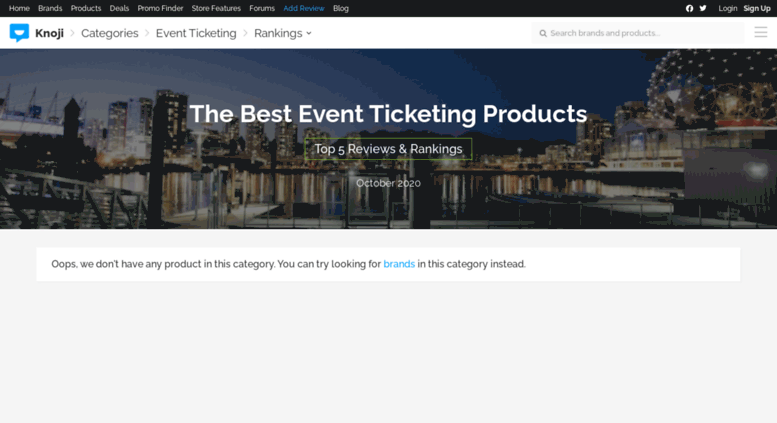This screenshot has width=777, height=423.
Task: Open the Facebook icon link
Action: [689, 8]
